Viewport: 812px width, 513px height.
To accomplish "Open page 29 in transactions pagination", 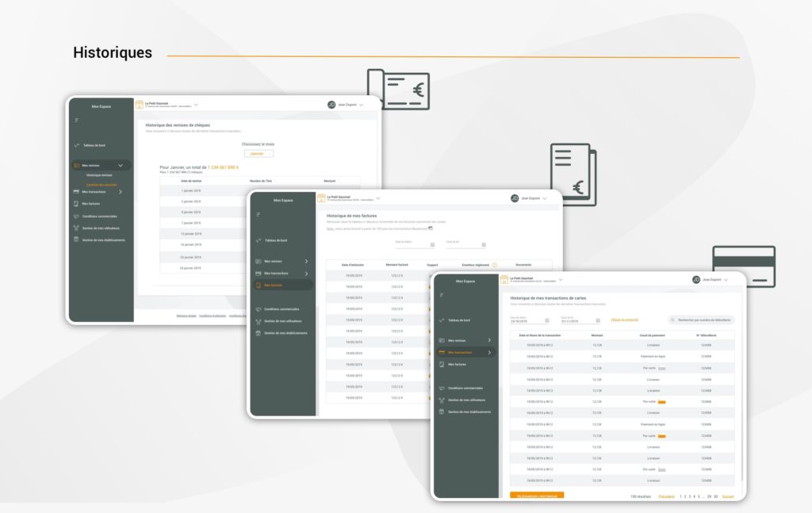I will (x=709, y=496).
